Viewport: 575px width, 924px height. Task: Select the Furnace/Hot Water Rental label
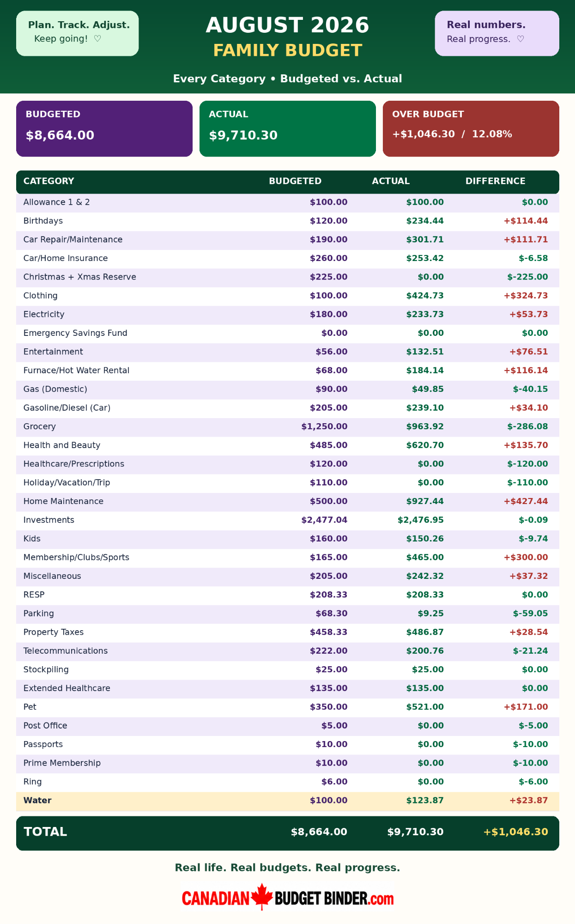[76, 371]
